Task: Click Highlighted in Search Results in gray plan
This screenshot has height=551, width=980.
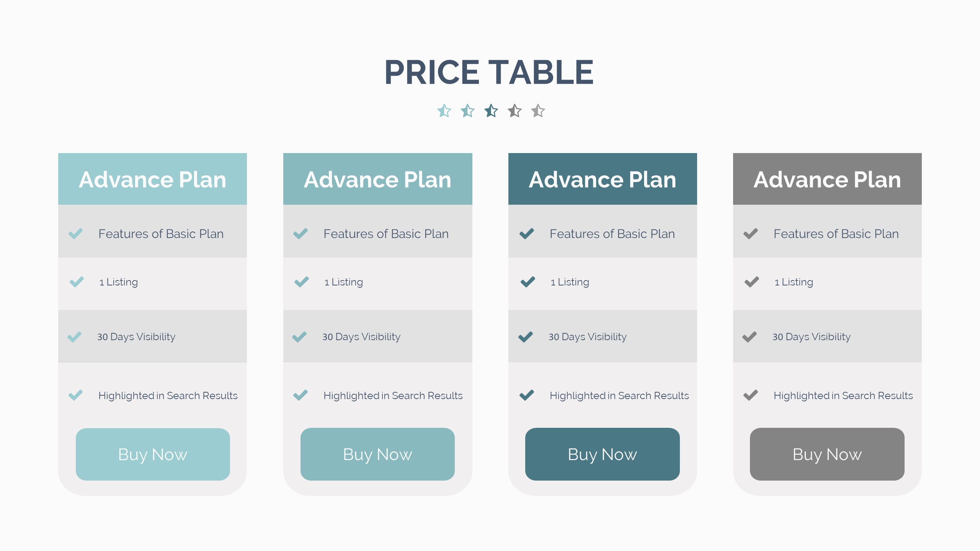Action: tap(843, 396)
